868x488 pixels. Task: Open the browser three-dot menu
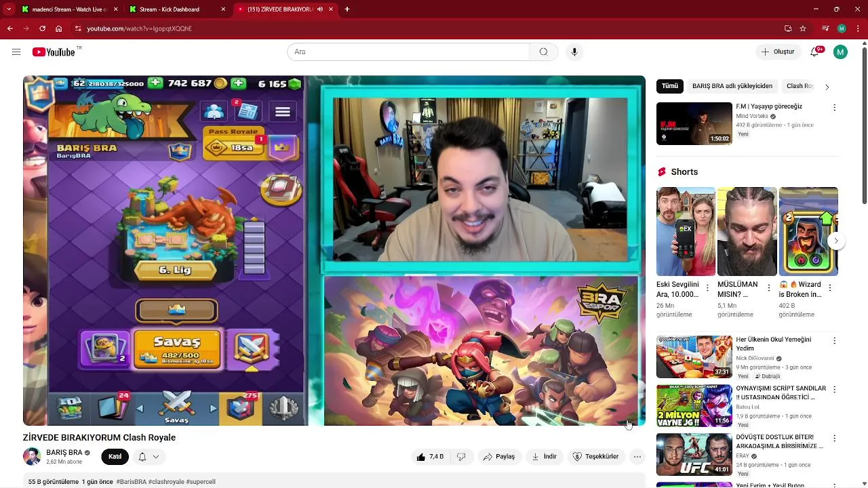pos(858,28)
